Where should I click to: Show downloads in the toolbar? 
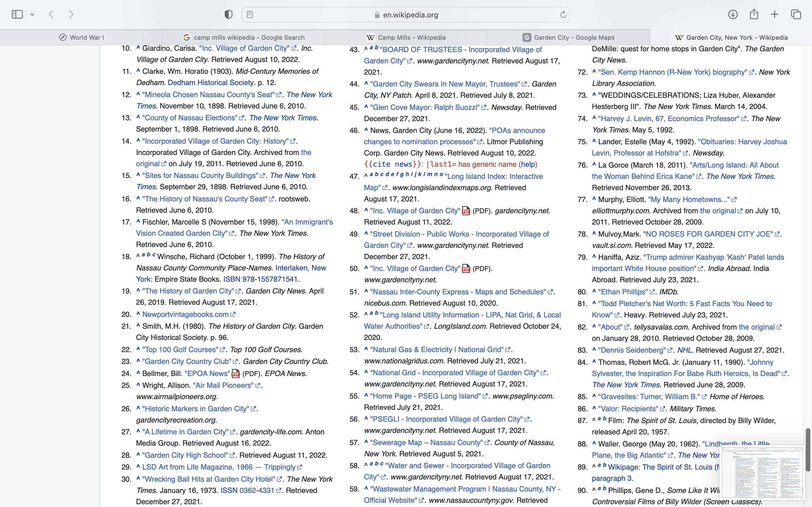tap(733, 14)
